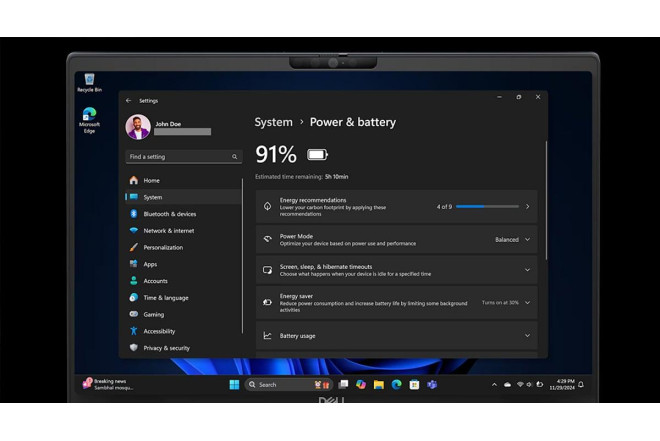Minimize the Settings window
The image size is (660, 441).
coord(500,97)
